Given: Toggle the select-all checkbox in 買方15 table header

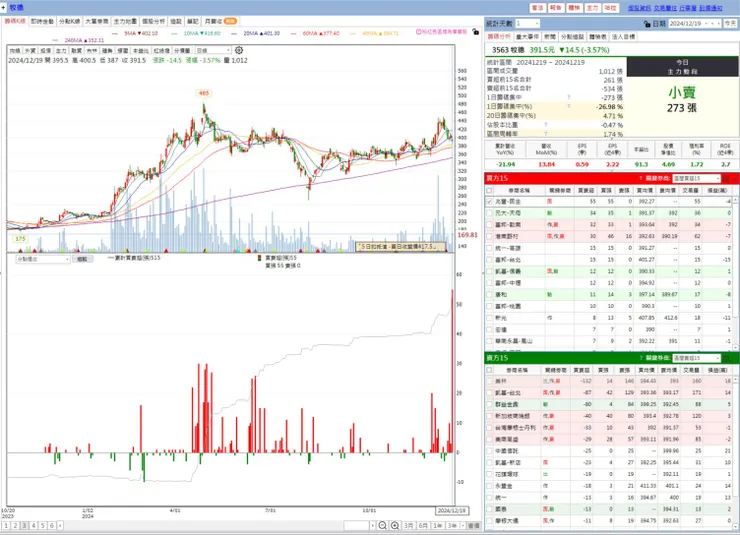Looking at the screenshot, I should pyautogui.click(x=489, y=191).
